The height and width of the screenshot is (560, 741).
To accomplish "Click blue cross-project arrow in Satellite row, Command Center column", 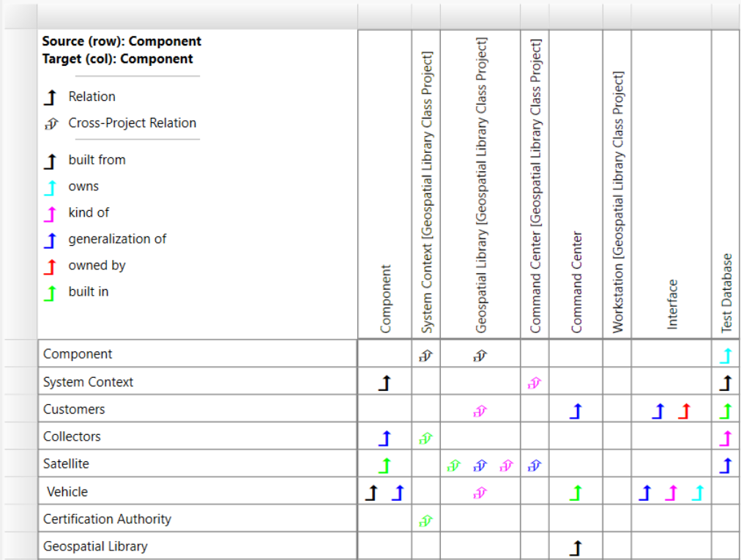I will click(534, 466).
